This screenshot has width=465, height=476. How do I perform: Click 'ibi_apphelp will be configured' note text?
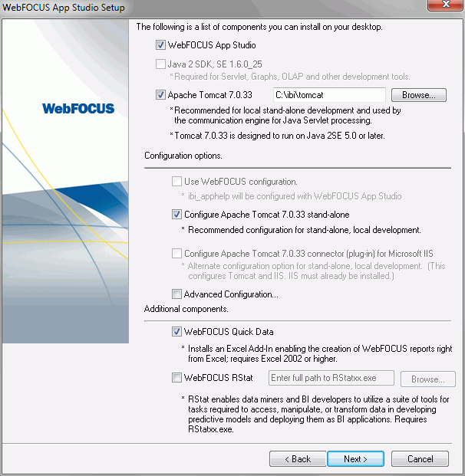pyautogui.click(x=295, y=196)
